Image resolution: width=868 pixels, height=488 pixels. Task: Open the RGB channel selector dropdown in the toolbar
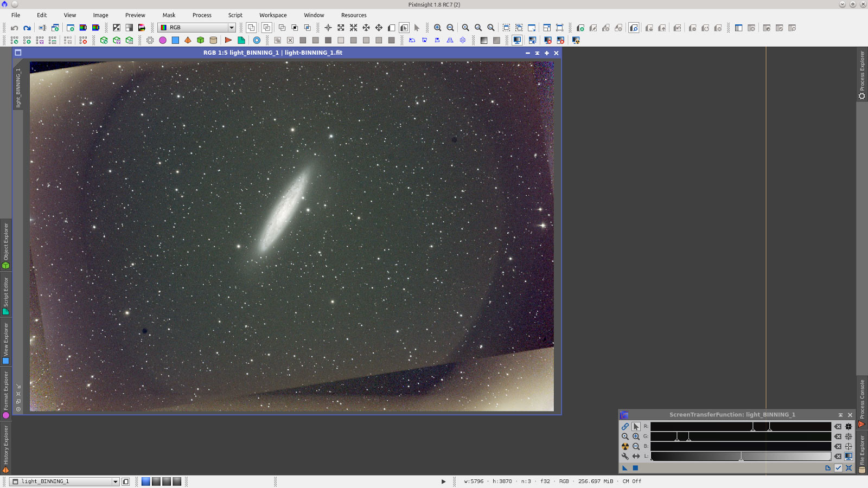coord(231,27)
